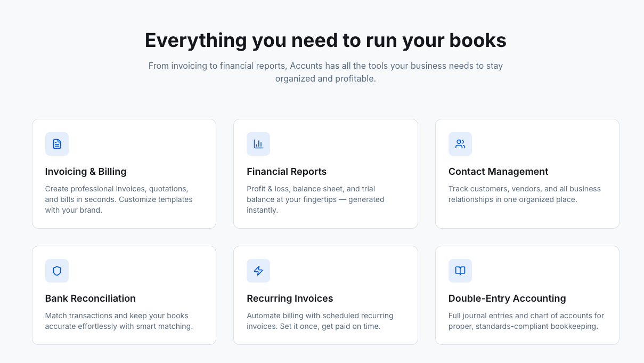Image resolution: width=644 pixels, height=363 pixels.
Task: Click the Financial Reports card
Action: pyautogui.click(x=325, y=173)
